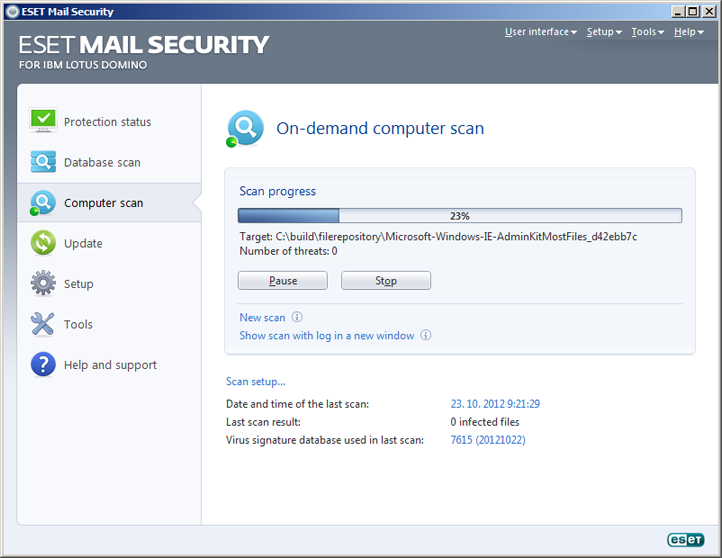Click the Tools wrench icon
Image resolution: width=722 pixels, height=558 pixels.
[43, 324]
